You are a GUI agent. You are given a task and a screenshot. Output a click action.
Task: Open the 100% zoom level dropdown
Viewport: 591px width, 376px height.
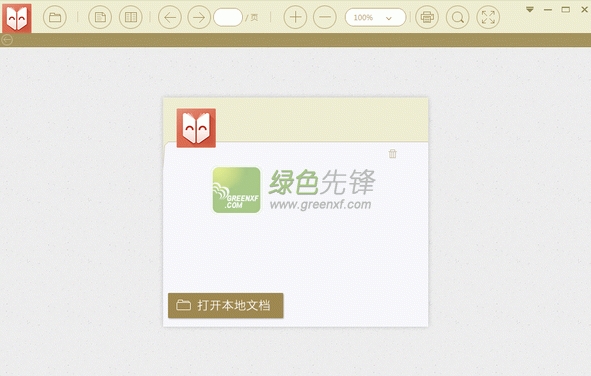(x=375, y=17)
